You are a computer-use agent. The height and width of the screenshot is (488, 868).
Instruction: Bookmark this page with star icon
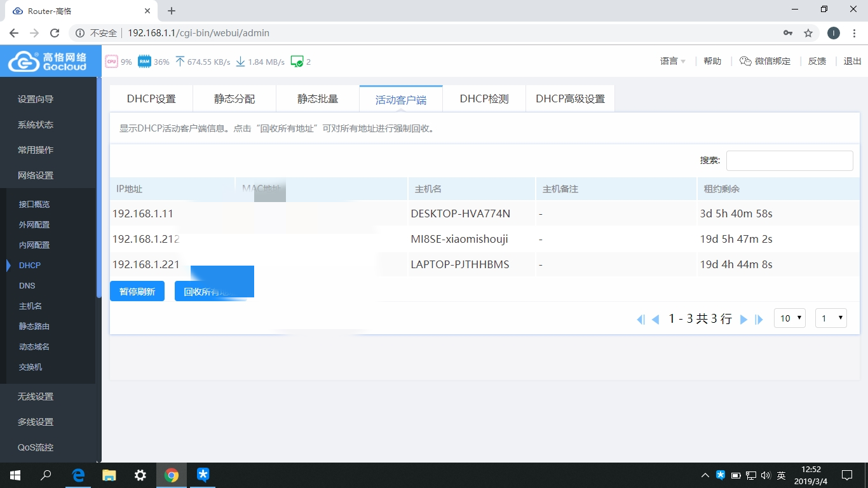[x=808, y=33]
